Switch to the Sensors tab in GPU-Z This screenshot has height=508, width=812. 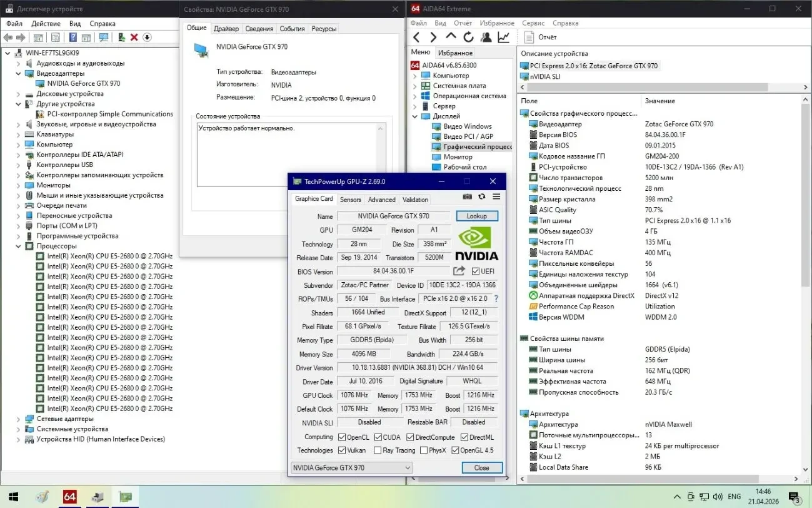coord(350,200)
